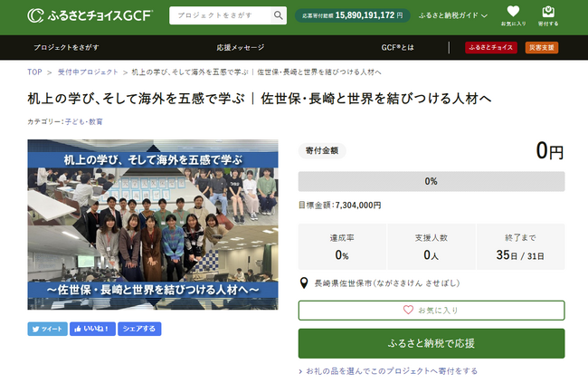The height and width of the screenshot is (383, 588).
Task: Open the プロジェクトをさがす menu item
Action: pyautogui.click(x=66, y=47)
